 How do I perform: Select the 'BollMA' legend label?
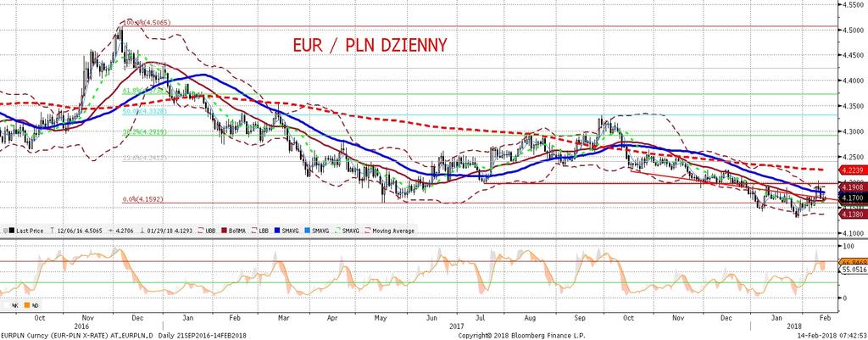237,231
